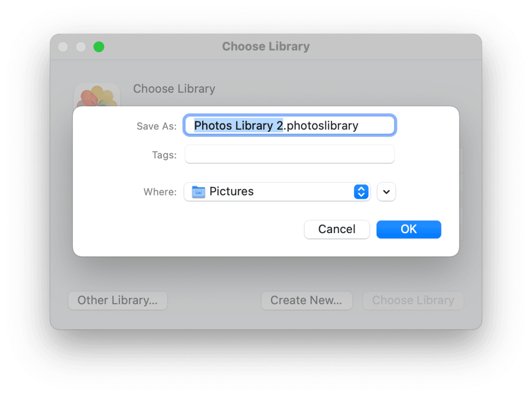Expand the save dialog with the chevron button
This screenshot has height=396, width=532.
click(386, 192)
